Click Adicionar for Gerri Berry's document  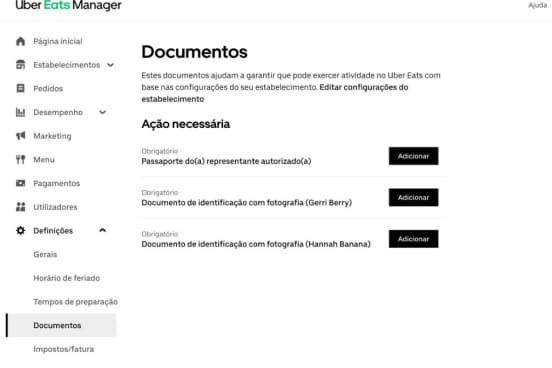[x=413, y=197]
